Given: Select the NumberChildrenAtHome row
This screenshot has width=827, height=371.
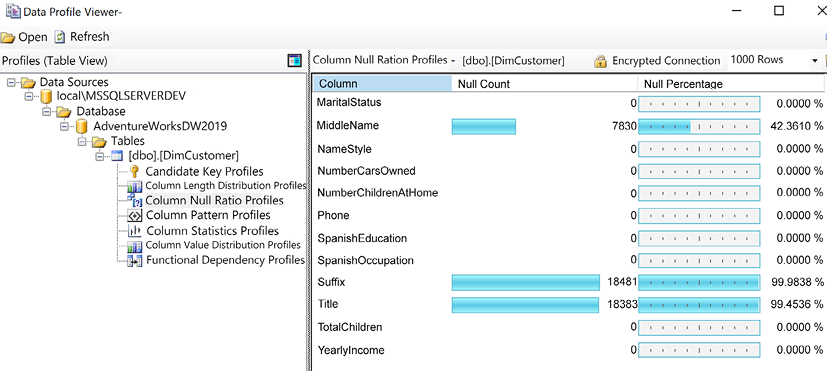Looking at the screenshot, I should pos(570,193).
